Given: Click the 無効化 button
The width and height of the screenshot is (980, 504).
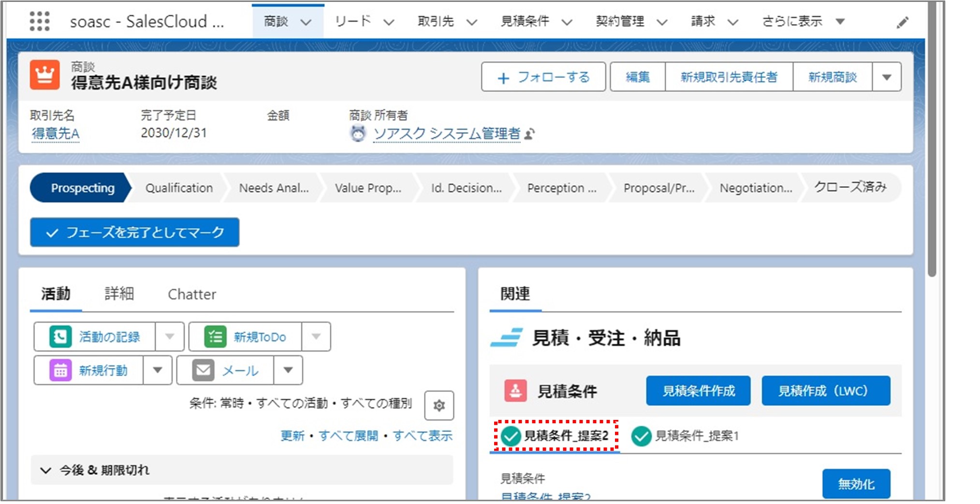Looking at the screenshot, I should click(x=856, y=484).
